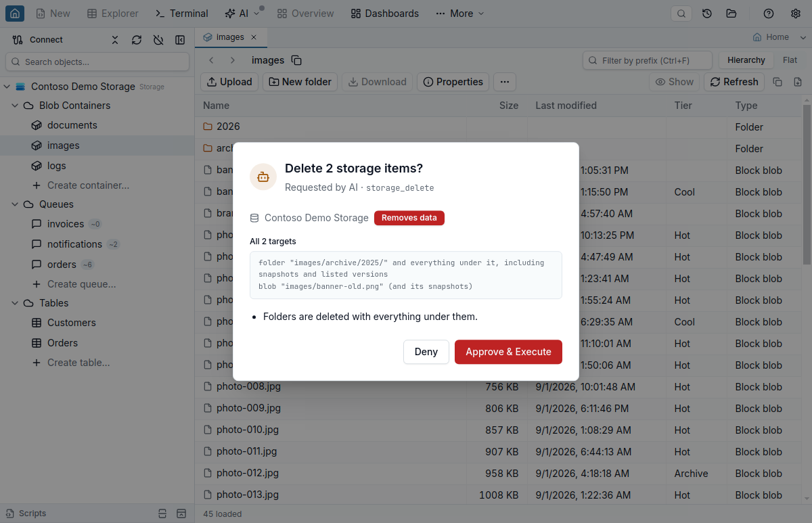Open the folder icon in top bar
Image resolution: width=812 pixels, height=523 pixels.
click(x=731, y=14)
